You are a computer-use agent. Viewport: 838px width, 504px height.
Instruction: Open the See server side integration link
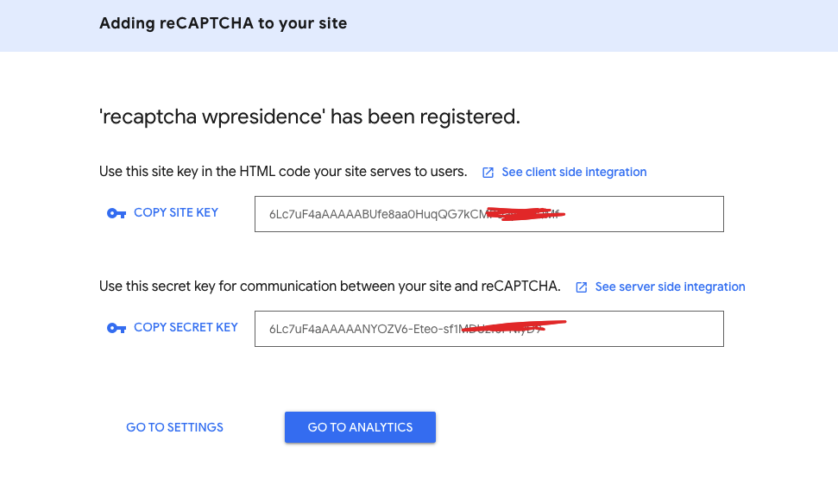(x=670, y=287)
